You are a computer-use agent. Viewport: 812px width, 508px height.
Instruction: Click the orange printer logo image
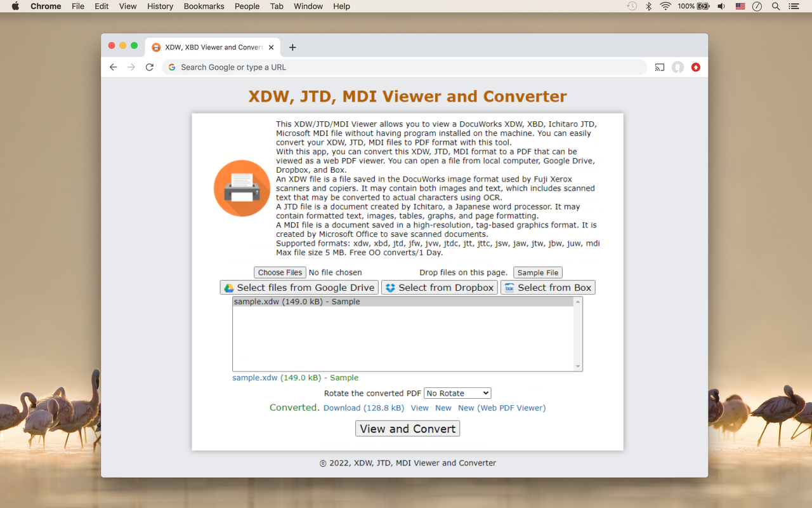coord(242,188)
